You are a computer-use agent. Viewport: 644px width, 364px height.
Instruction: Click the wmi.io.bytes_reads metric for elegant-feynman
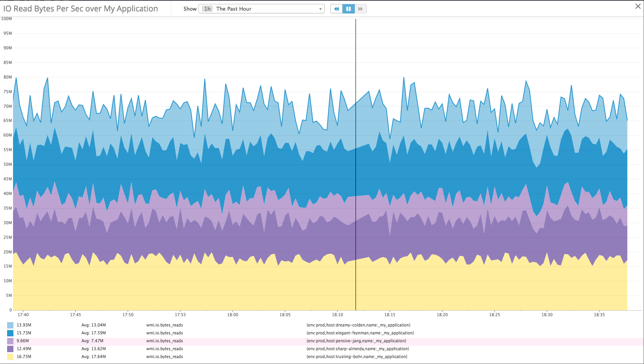[165, 333]
